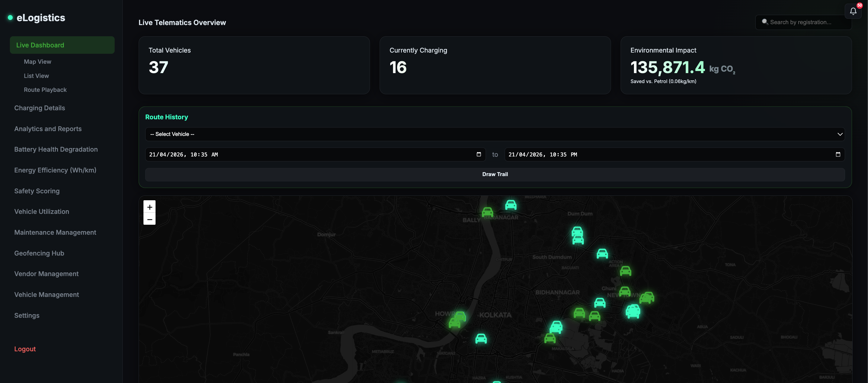This screenshot has height=383, width=868.
Task: Click the Currently Charging card
Action: [x=495, y=65]
